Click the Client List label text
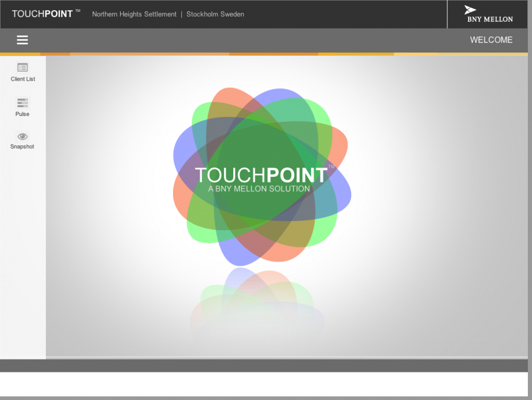 click(23, 79)
